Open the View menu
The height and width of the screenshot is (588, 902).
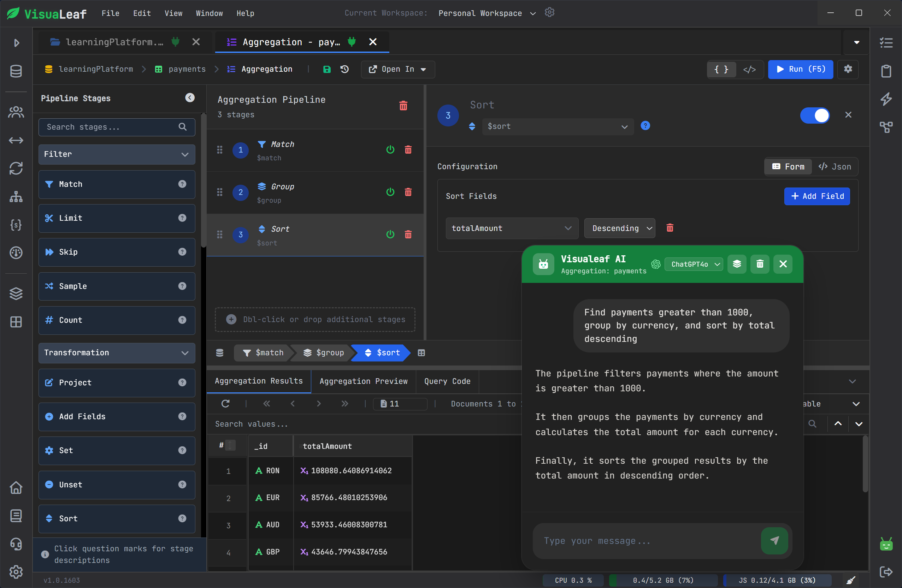click(173, 13)
